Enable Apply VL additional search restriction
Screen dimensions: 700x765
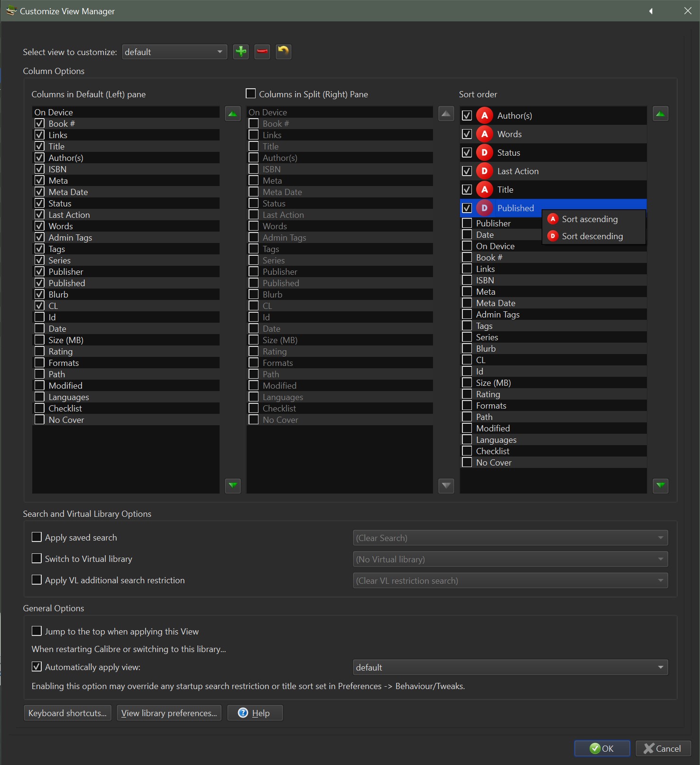pos(37,579)
